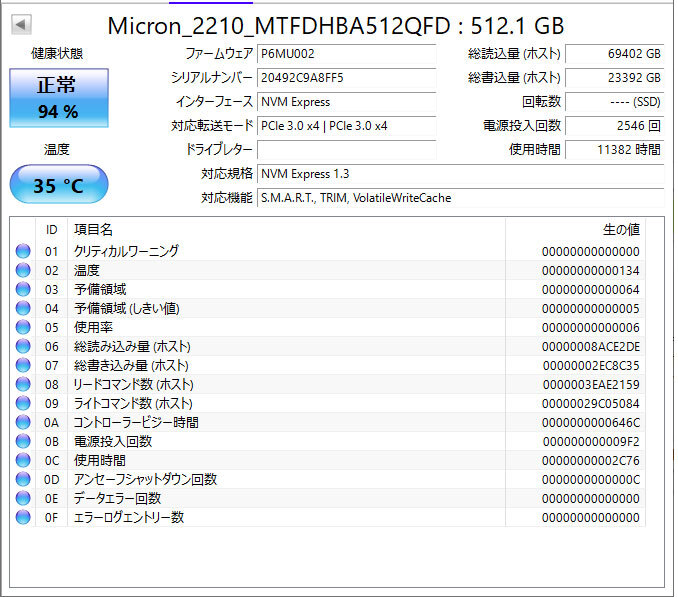Select the 温度 attribute name in list
The image size is (678, 597).
87,271
